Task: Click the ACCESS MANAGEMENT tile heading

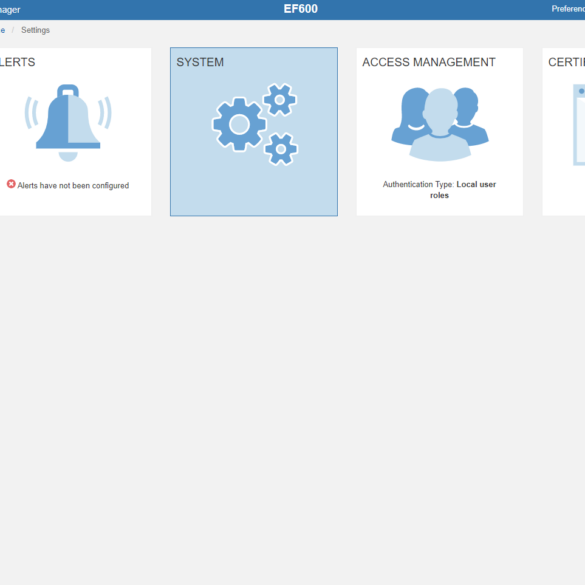Action: [429, 62]
